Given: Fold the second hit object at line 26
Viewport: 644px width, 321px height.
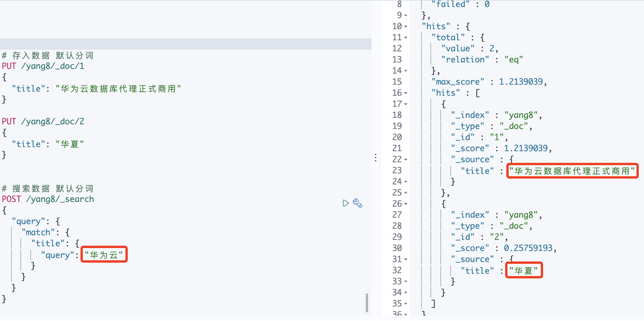Looking at the screenshot, I should (406, 204).
